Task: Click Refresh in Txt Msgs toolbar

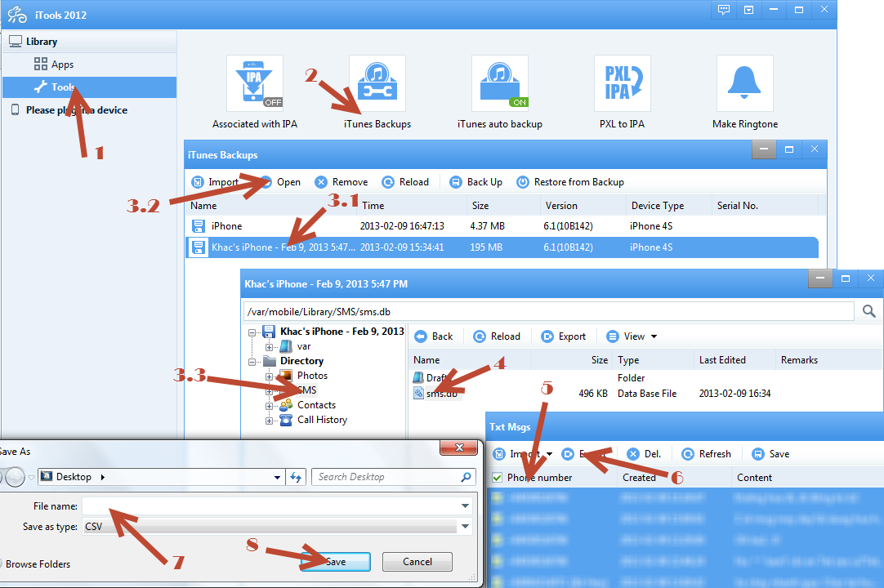Action: click(707, 454)
